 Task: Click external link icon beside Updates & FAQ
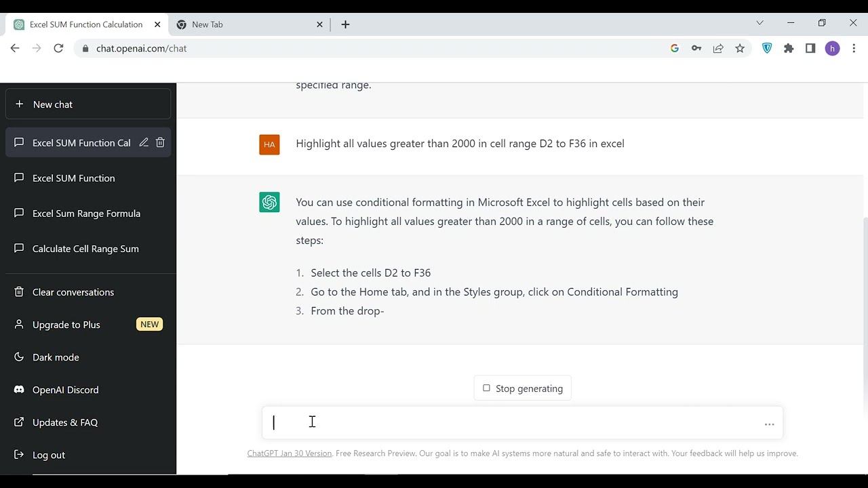(19, 422)
